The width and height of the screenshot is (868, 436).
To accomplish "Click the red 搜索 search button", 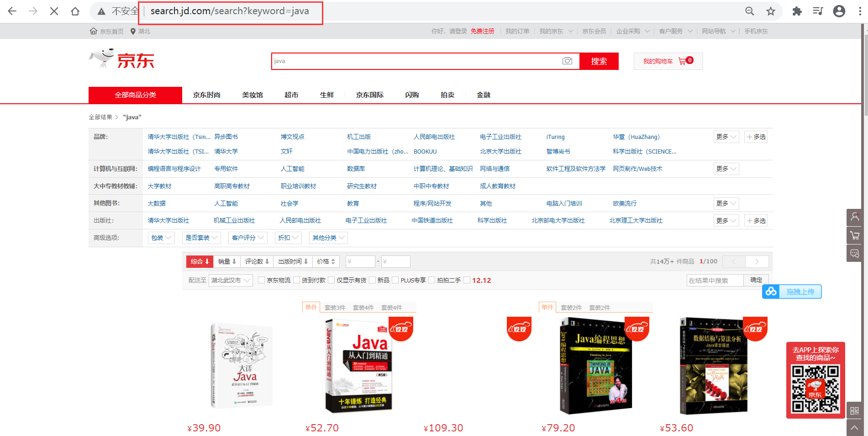I will (599, 61).
